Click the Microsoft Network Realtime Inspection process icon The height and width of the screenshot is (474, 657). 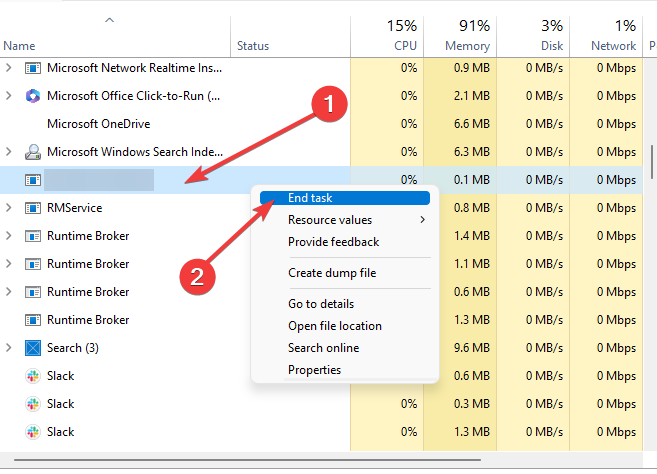coord(33,68)
